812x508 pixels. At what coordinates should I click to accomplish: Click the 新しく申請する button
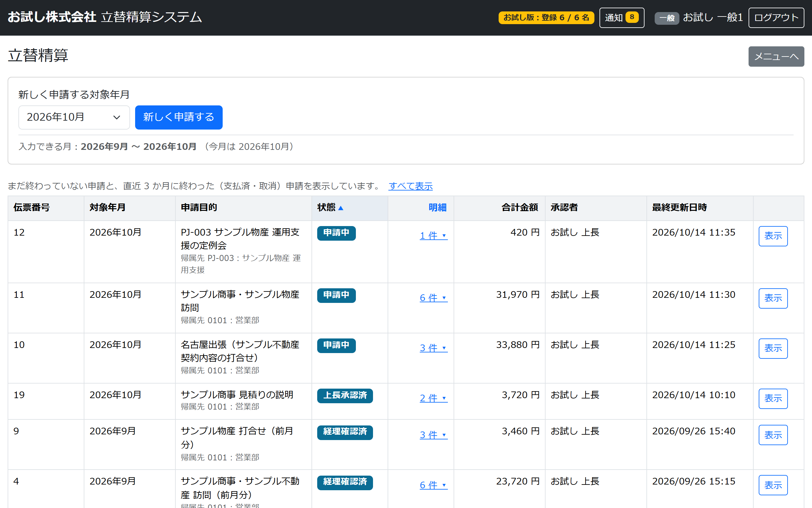179,117
